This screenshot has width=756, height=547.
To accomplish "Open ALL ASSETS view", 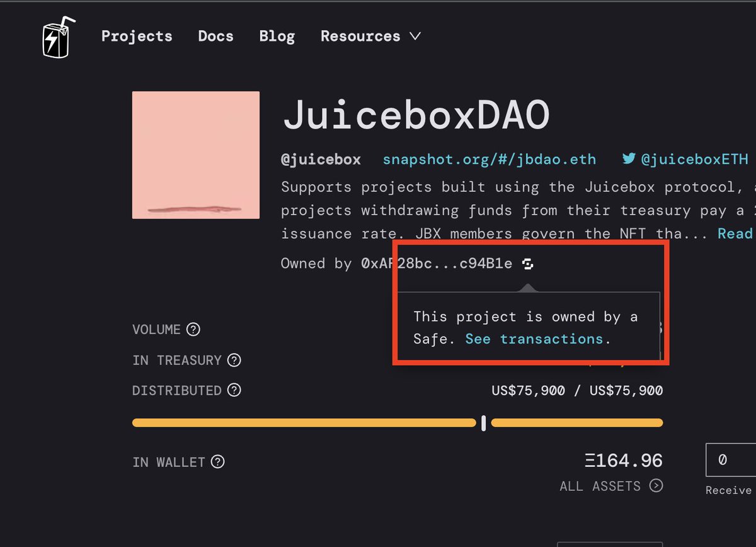I will pyautogui.click(x=611, y=486).
